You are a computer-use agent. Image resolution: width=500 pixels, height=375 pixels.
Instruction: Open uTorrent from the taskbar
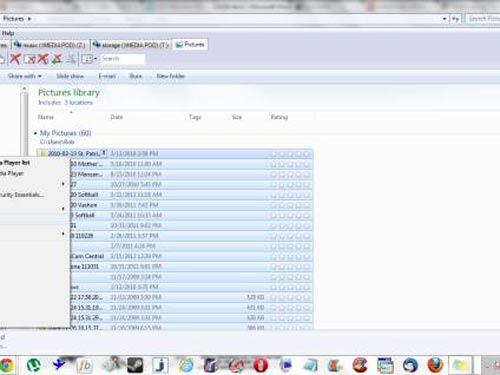point(33,365)
